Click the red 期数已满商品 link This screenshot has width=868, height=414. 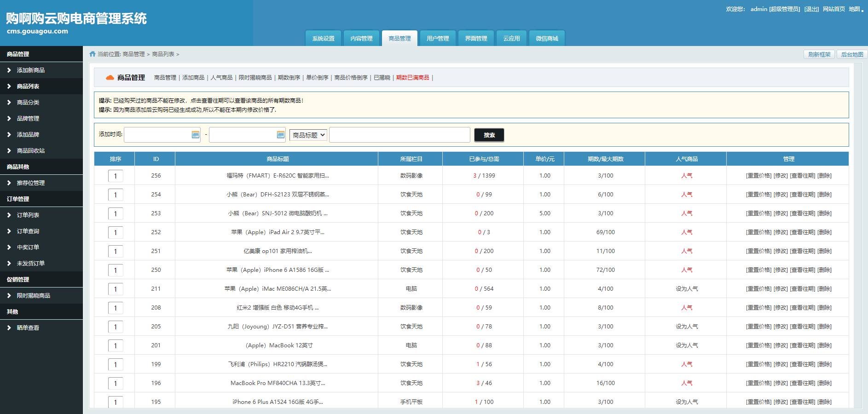click(x=413, y=78)
